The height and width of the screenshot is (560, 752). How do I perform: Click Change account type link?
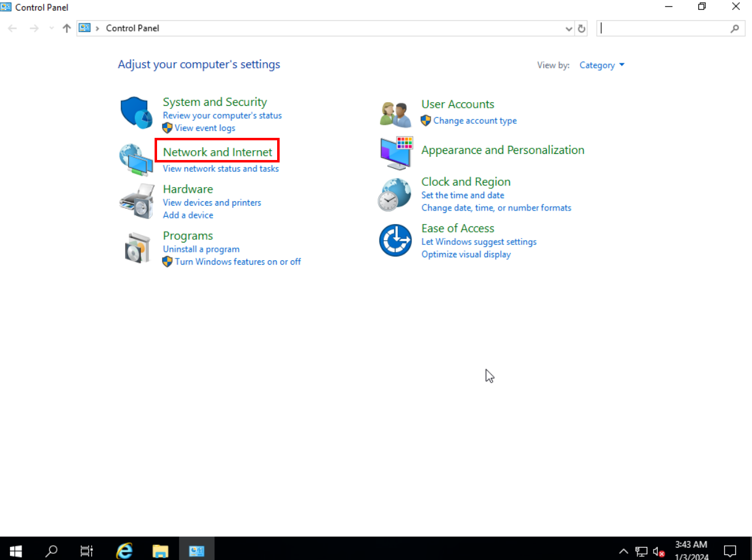click(475, 121)
